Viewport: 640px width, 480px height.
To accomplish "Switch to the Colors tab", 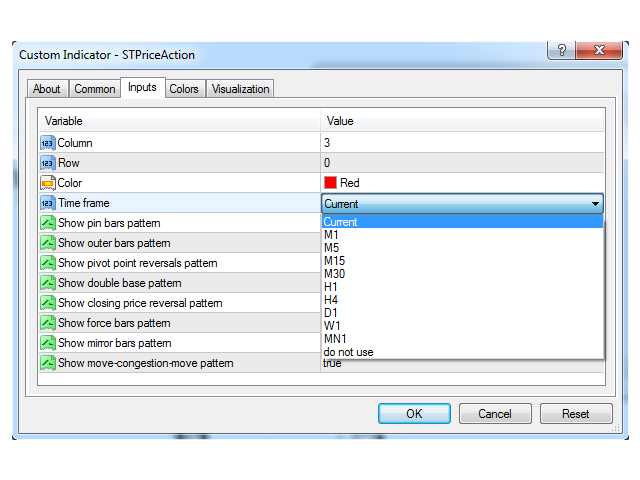I will (184, 89).
